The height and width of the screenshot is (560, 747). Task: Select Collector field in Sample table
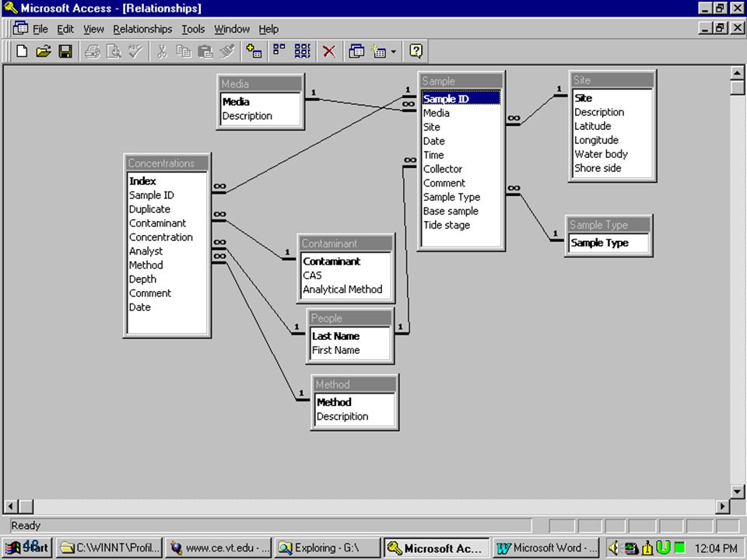[461, 169]
